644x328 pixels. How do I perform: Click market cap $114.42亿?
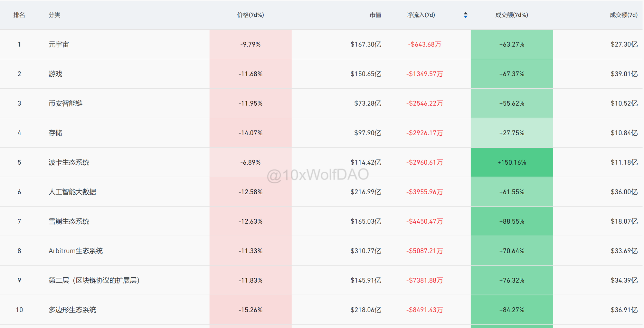(x=366, y=162)
